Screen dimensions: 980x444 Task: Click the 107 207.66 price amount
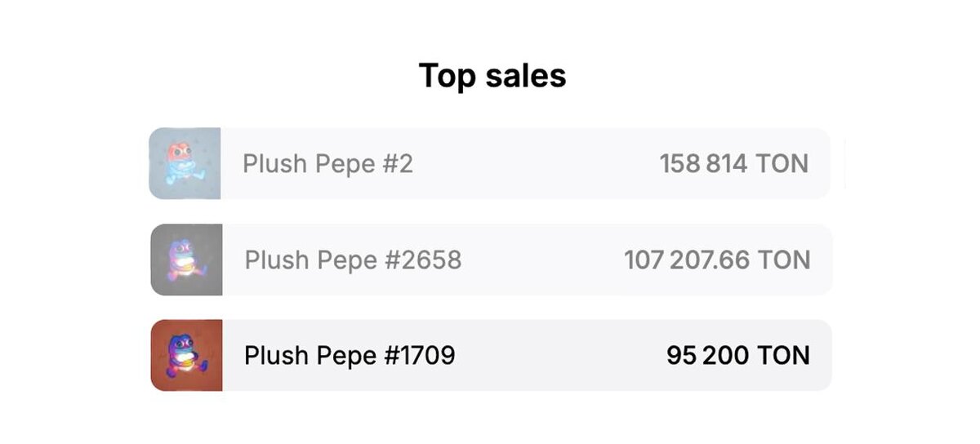pos(687,260)
